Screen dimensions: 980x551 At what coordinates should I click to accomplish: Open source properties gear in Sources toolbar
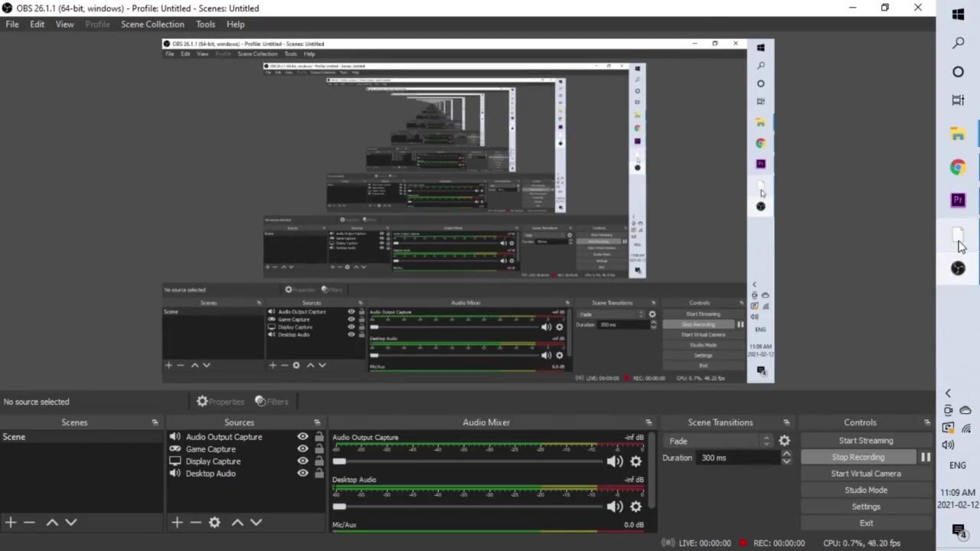point(214,522)
